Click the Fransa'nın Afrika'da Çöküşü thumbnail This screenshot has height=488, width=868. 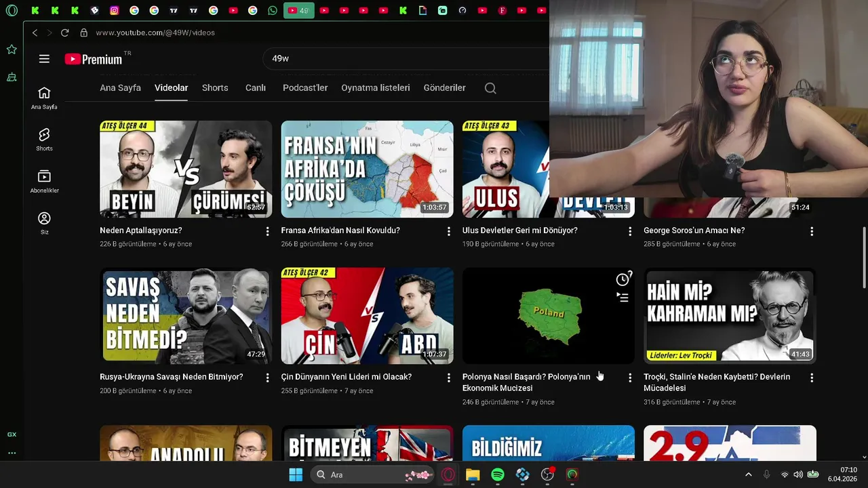367,169
